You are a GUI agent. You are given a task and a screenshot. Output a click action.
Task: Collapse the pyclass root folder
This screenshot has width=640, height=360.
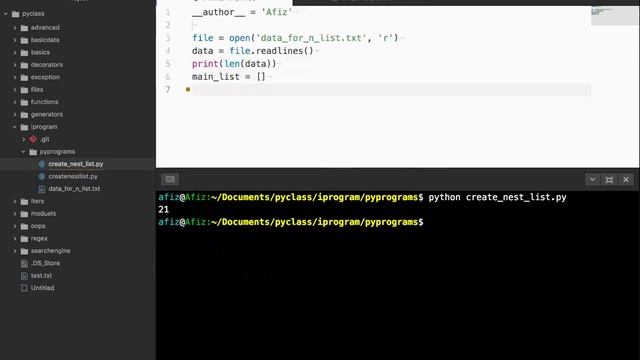tap(6, 14)
